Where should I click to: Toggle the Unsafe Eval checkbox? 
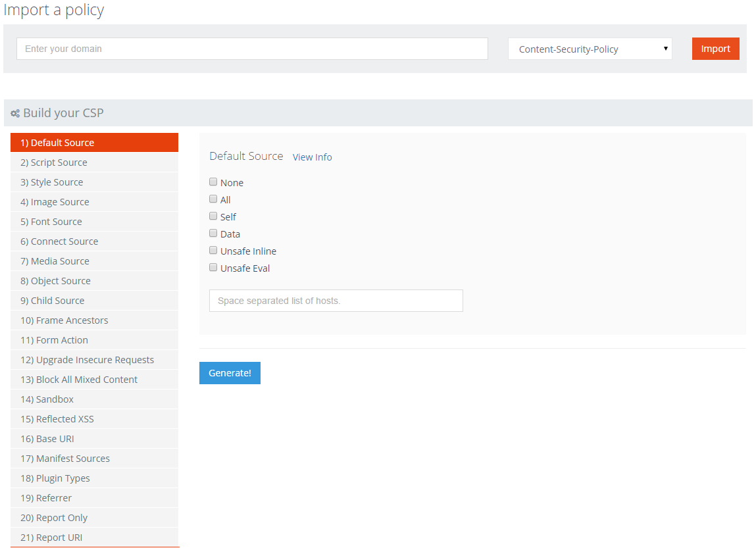[213, 268]
